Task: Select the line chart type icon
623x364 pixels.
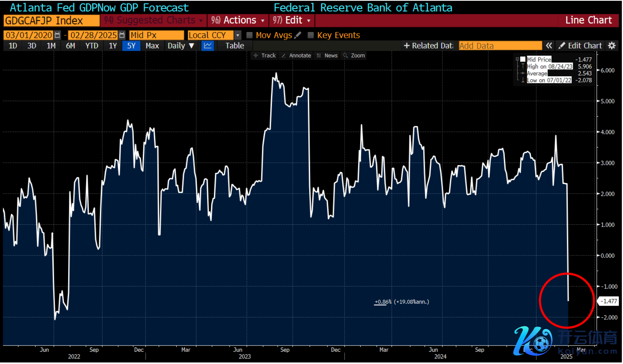Action: pos(208,46)
